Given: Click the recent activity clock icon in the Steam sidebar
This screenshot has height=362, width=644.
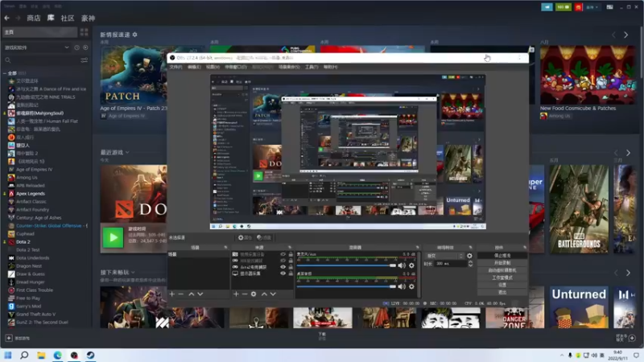Looking at the screenshot, I should click(76, 47).
